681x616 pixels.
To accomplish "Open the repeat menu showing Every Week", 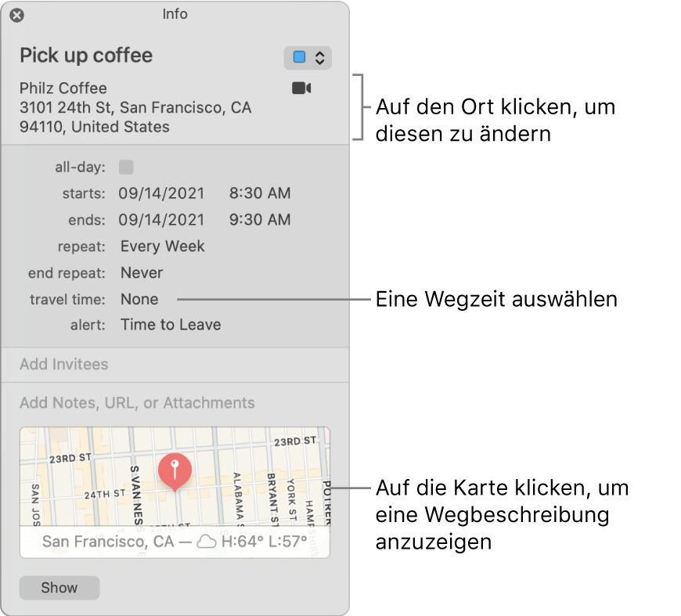I will tap(163, 247).
